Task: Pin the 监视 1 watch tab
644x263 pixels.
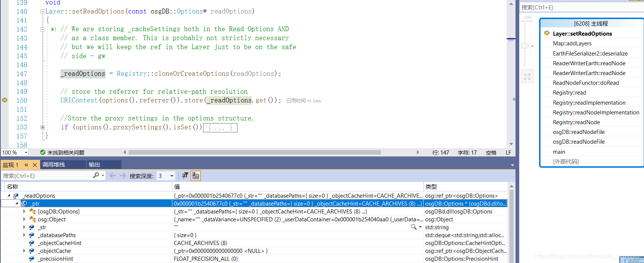Action: [x=26, y=165]
